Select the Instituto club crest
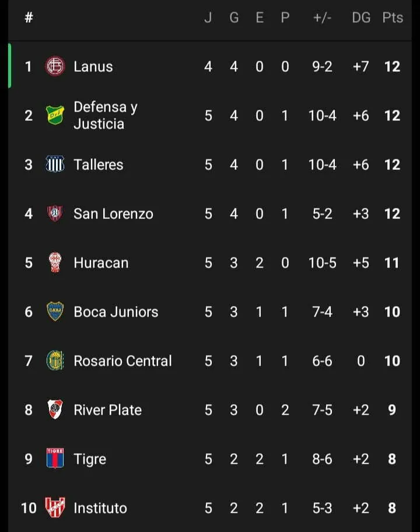Image resolution: width=420 pixels, height=532 pixels. 55,507
